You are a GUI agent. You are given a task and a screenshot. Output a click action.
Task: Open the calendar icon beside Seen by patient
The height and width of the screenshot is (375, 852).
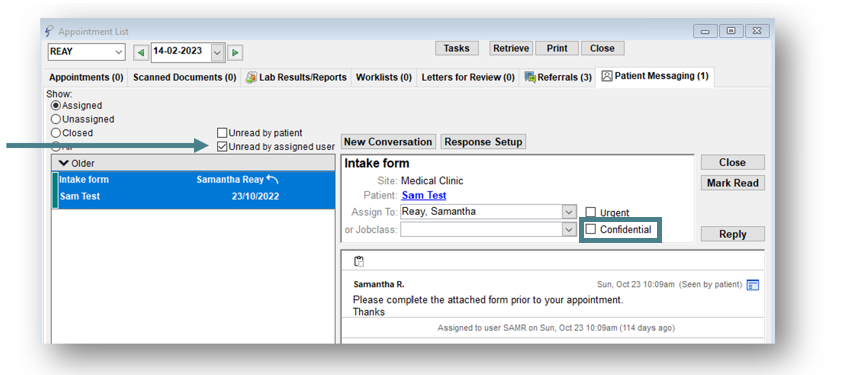(x=753, y=285)
